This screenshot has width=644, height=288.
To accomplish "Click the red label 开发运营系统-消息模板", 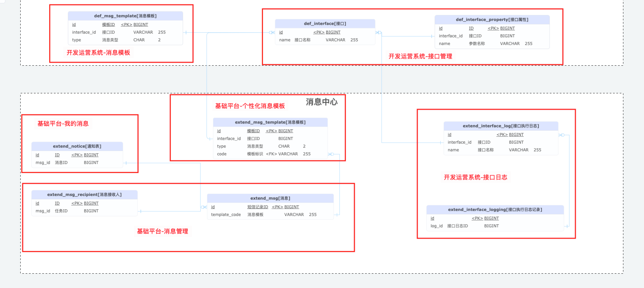I will click(x=98, y=53).
